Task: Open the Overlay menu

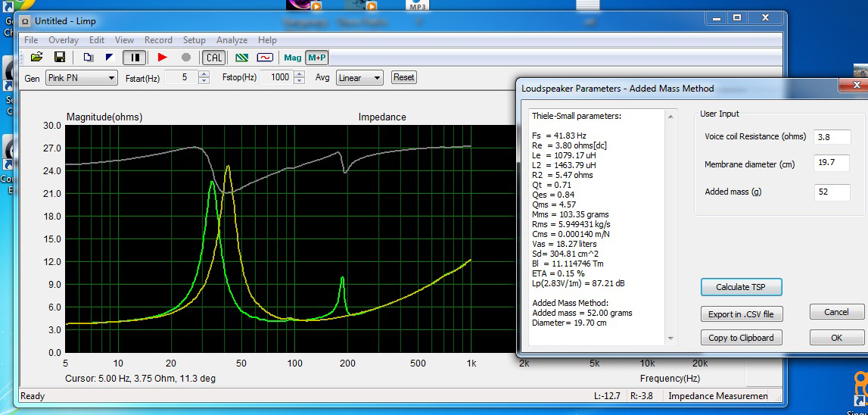Action: coord(64,40)
